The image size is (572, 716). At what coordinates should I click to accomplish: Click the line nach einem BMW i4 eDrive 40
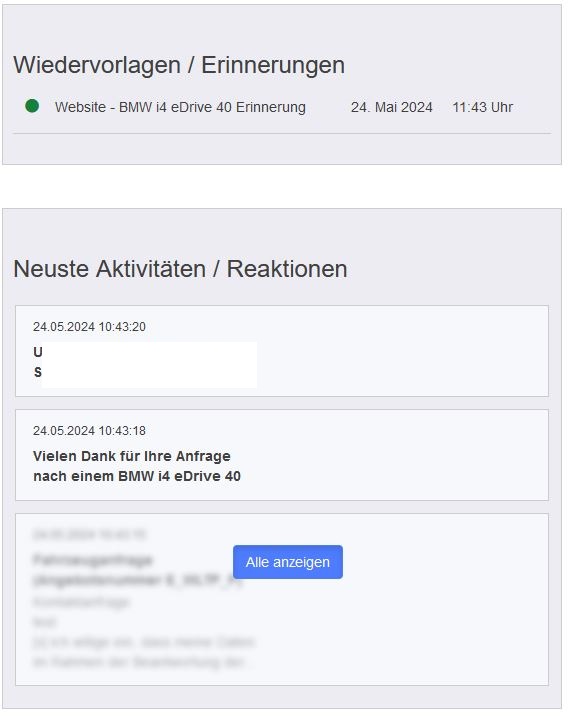137,476
